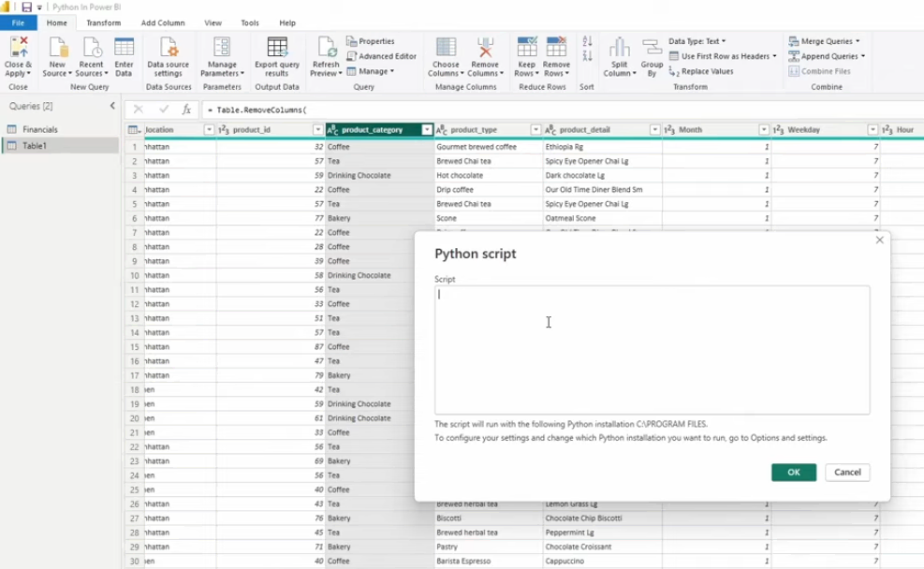Click into the Script text area
Viewport: 924px width, 569px height.
coord(652,350)
